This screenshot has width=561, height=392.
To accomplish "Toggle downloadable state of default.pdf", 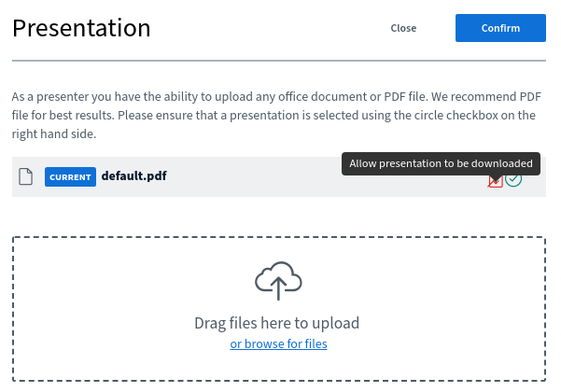I will [x=495, y=181].
